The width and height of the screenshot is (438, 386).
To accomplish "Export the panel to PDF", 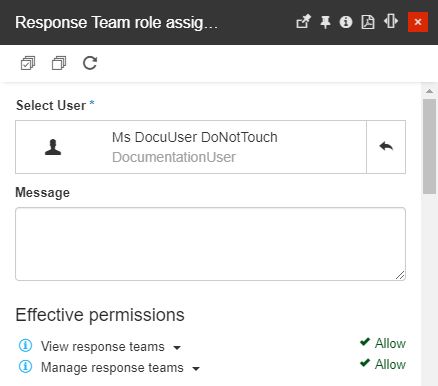I will coord(368,22).
